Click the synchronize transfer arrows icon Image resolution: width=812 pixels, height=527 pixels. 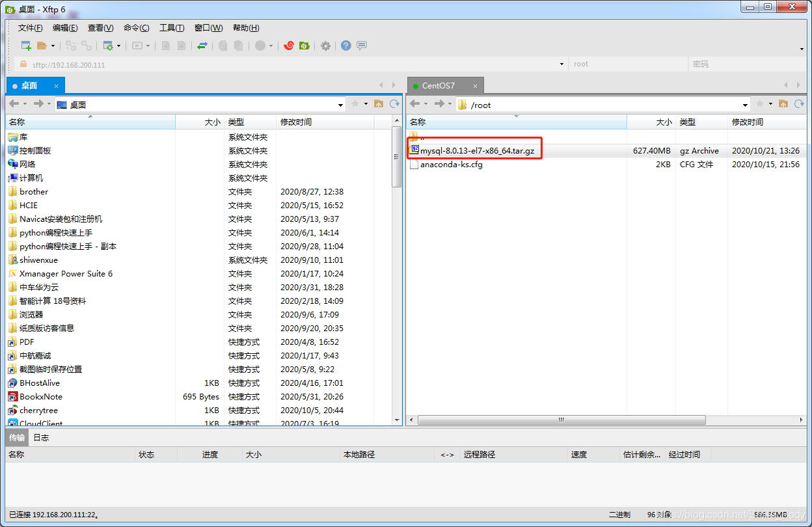click(202, 46)
